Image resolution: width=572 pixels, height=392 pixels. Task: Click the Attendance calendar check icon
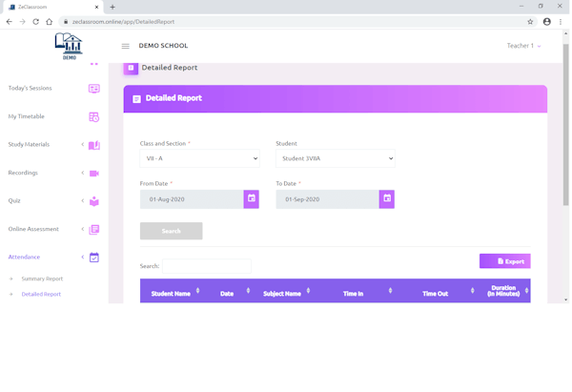93,258
